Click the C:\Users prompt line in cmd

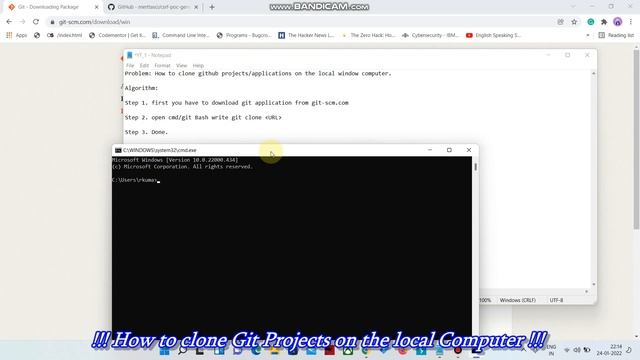pyautogui.click(x=135, y=180)
